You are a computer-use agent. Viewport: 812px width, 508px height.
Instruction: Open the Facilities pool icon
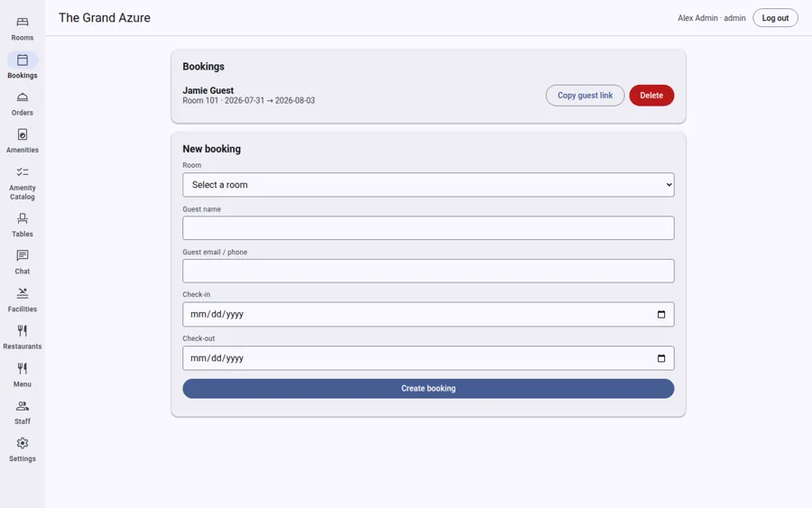coord(23,293)
